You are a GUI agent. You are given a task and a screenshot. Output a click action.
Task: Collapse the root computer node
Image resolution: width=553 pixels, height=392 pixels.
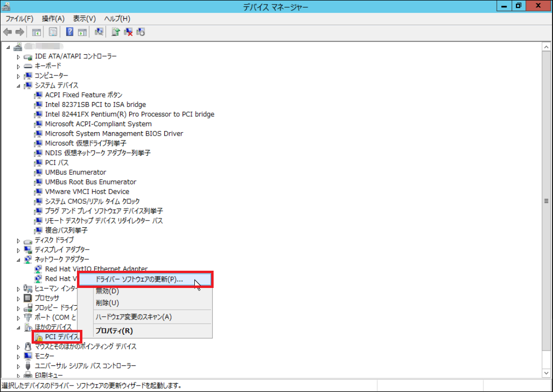point(8,47)
